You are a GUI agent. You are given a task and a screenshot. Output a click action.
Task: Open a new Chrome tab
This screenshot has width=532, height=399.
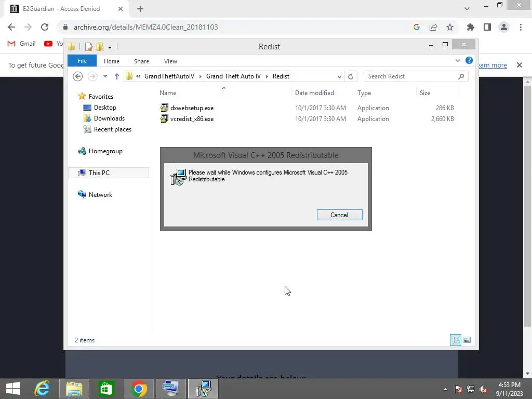coord(140,9)
